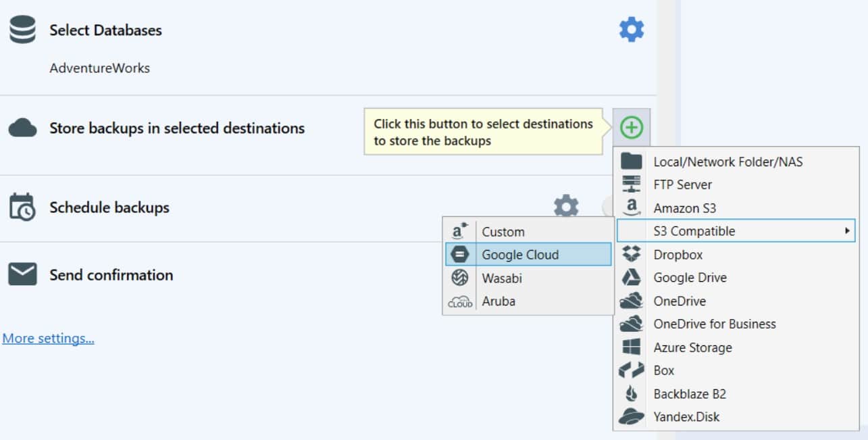Select Google Cloud from S3 Compatible options

click(519, 254)
